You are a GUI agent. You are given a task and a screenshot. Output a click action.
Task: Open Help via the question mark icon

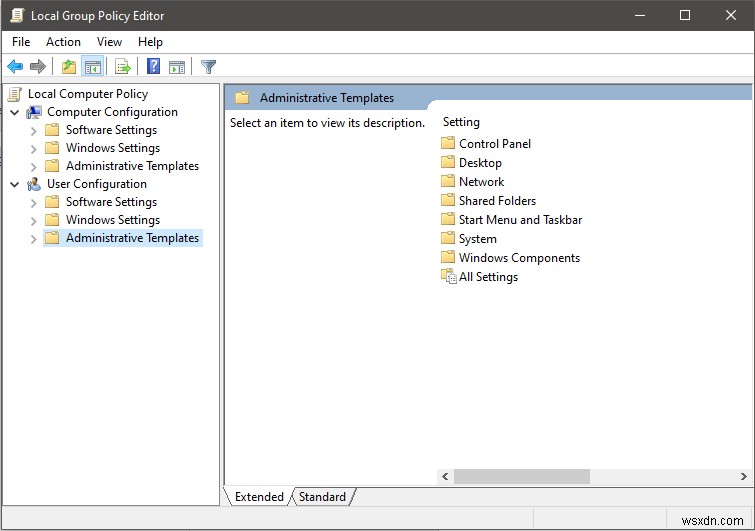coord(154,66)
